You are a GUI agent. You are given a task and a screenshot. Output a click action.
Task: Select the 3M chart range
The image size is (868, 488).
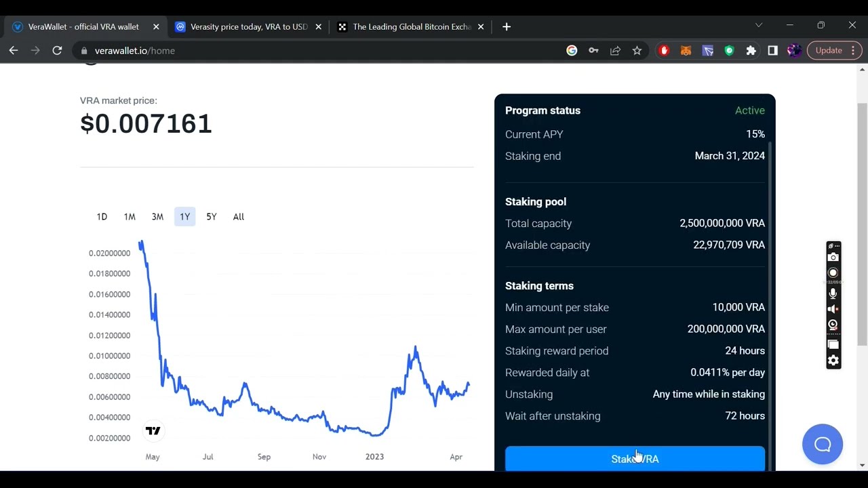pyautogui.click(x=157, y=217)
